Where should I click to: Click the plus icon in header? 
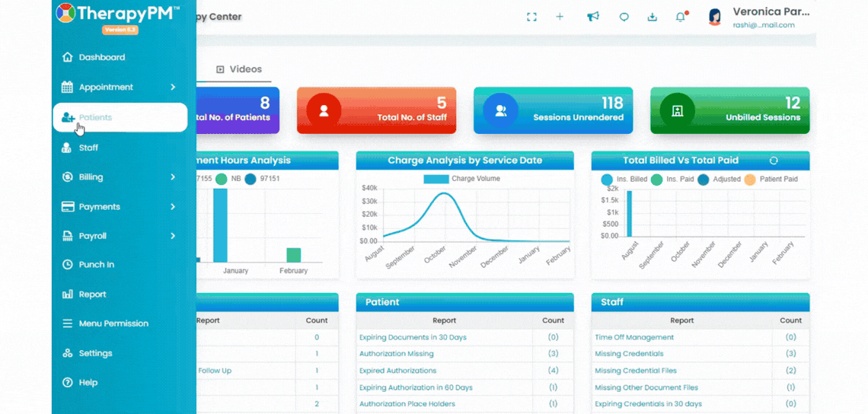click(560, 17)
